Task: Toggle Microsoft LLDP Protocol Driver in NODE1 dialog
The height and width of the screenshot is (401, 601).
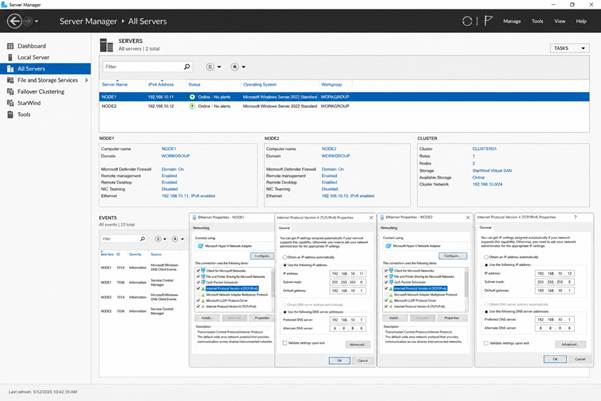Action: pos(198,301)
